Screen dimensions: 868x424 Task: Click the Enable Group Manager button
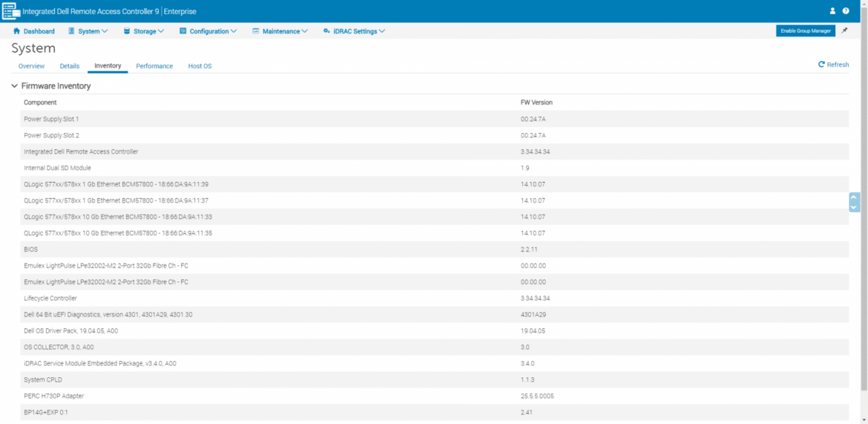tap(806, 31)
